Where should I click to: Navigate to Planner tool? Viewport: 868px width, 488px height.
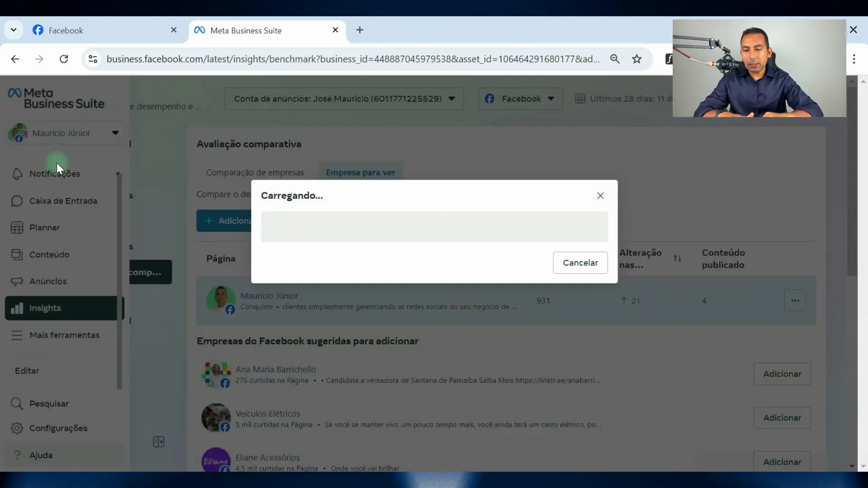[45, 228]
